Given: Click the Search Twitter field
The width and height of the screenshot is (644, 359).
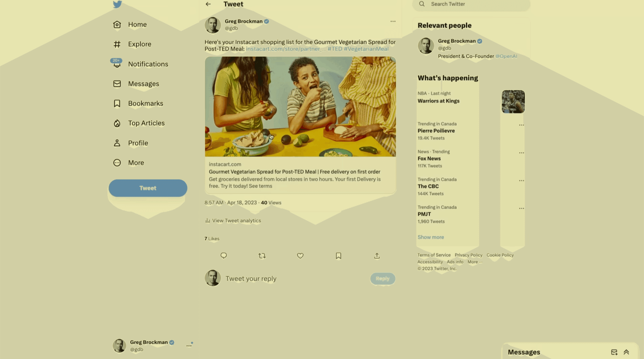Looking at the screenshot, I should coord(471,4).
